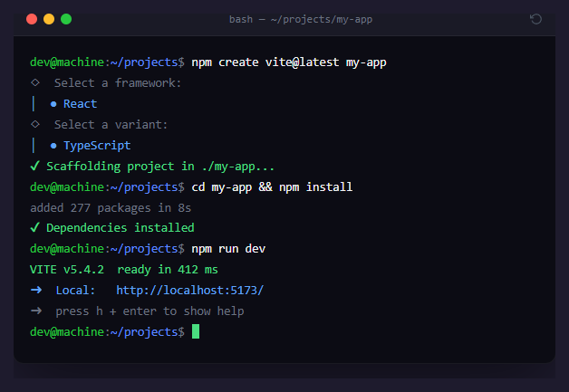Image resolution: width=569 pixels, height=392 pixels.
Task: Click the 'cd my-app && npm install' command
Action: point(272,187)
